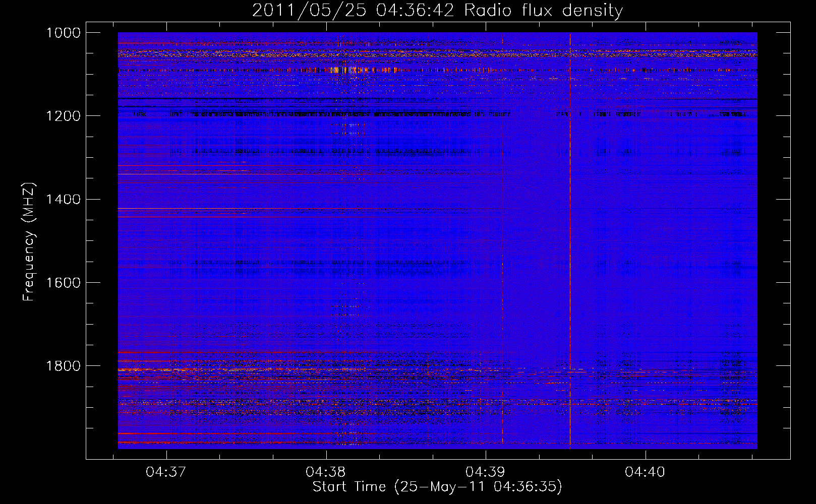The width and height of the screenshot is (816, 504).
Task: Click the 04:38 time tick label
Action: (326, 472)
